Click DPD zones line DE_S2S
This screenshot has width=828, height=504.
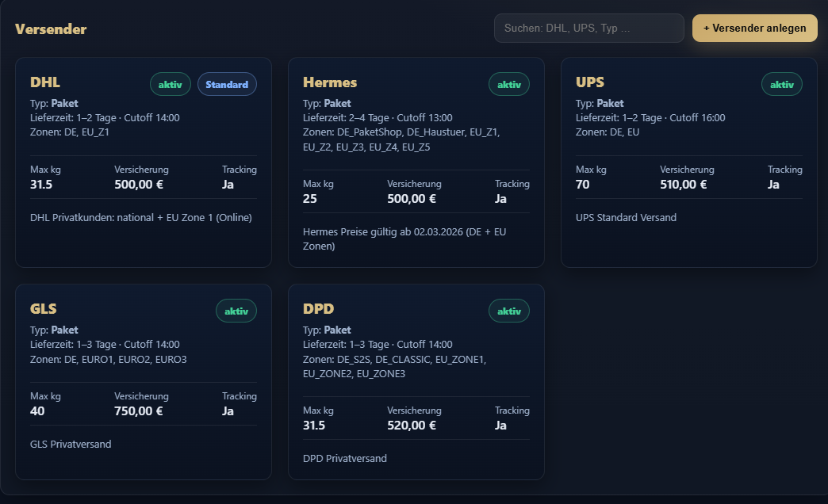[x=394, y=366]
